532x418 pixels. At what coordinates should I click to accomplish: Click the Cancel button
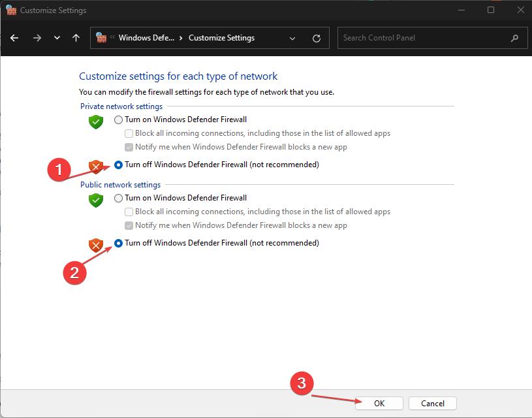coord(433,403)
